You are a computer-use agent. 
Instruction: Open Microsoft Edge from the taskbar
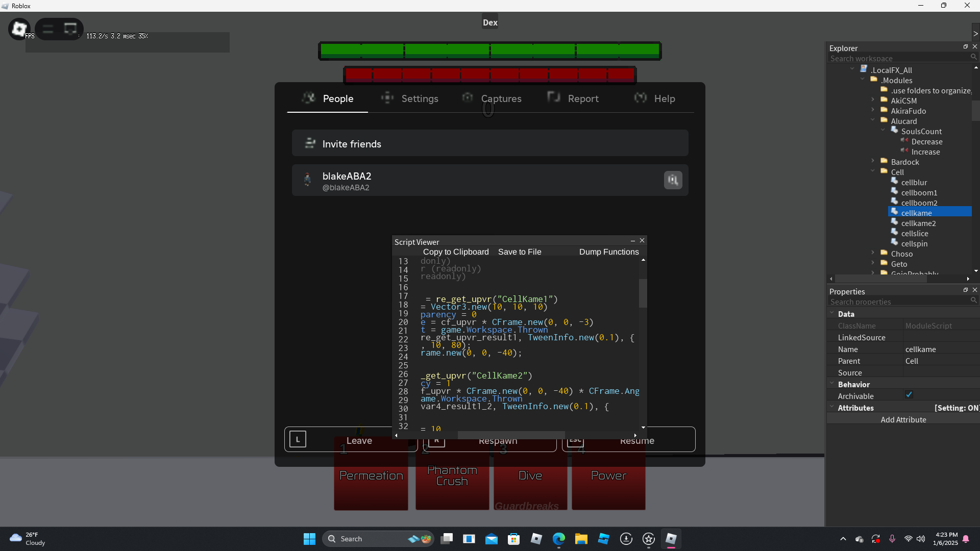[559, 539]
